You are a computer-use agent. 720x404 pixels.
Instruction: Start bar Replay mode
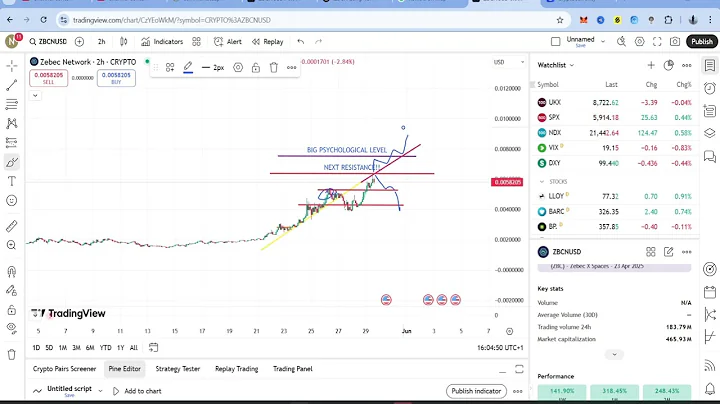pyautogui.click(x=268, y=41)
